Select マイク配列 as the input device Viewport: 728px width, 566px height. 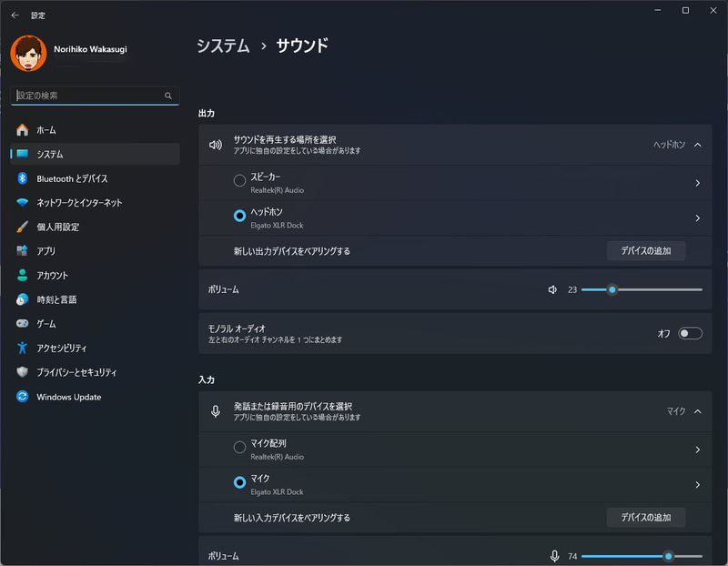point(239,447)
